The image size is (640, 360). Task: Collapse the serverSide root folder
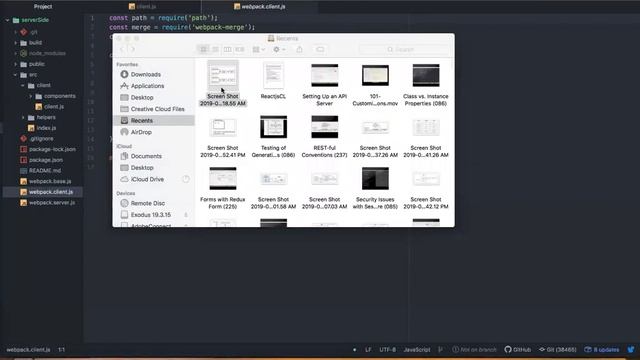click(x=7, y=20)
